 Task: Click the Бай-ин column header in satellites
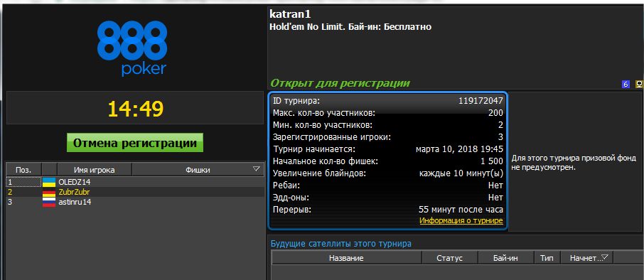[x=506, y=258]
